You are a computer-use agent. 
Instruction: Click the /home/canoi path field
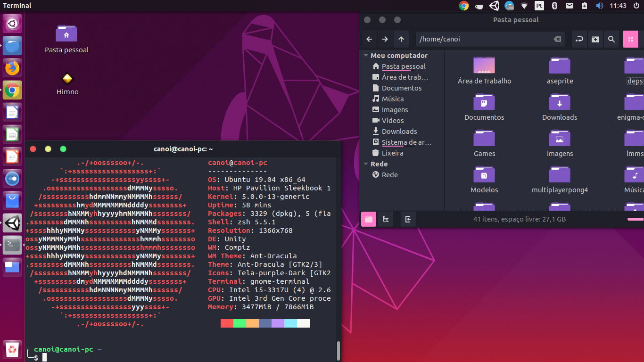483,39
